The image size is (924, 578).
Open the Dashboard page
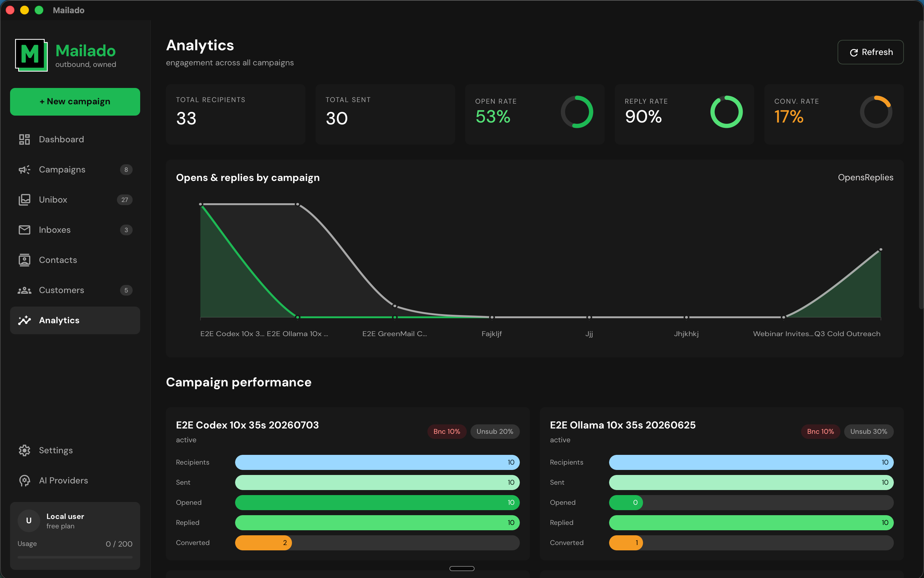[x=75, y=139]
